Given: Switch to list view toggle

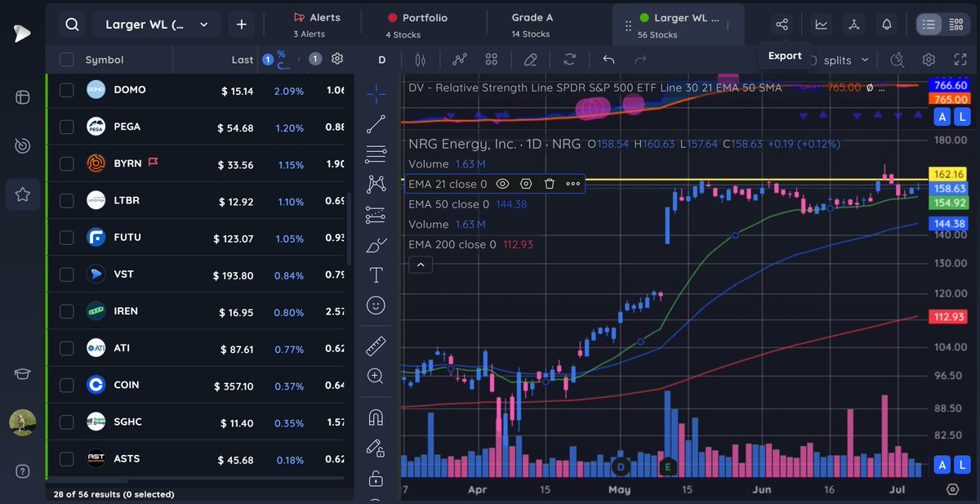Looking at the screenshot, I should pos(929,25).
